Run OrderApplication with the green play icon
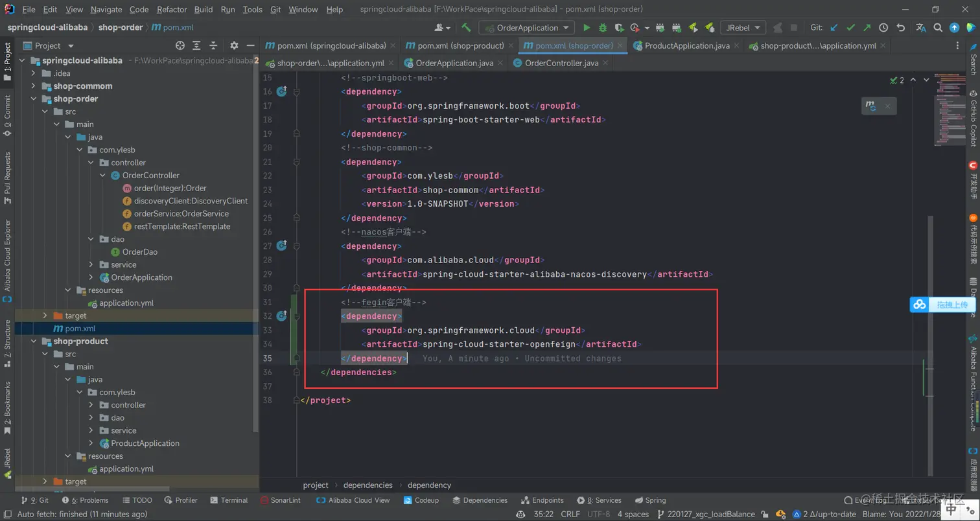Viewport: 980px width, 521px height. pyautogui.click(x=587, y=28)
